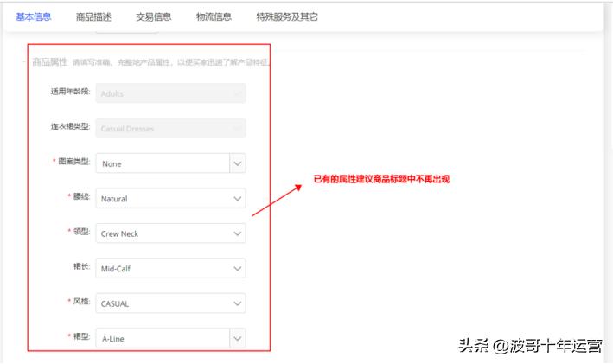Go to the 交易信息 tab
The width and height of the screenshot is (613, 364).
(x=154, y=16)
